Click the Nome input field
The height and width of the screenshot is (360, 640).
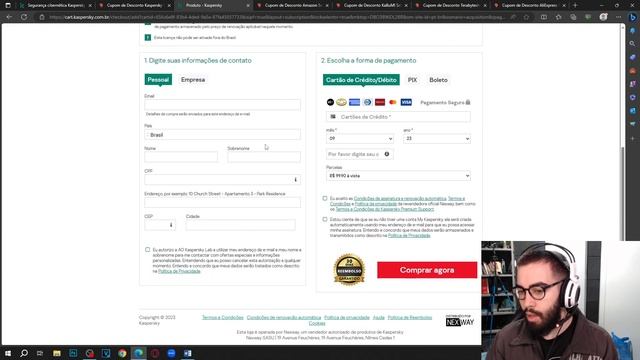181,157
